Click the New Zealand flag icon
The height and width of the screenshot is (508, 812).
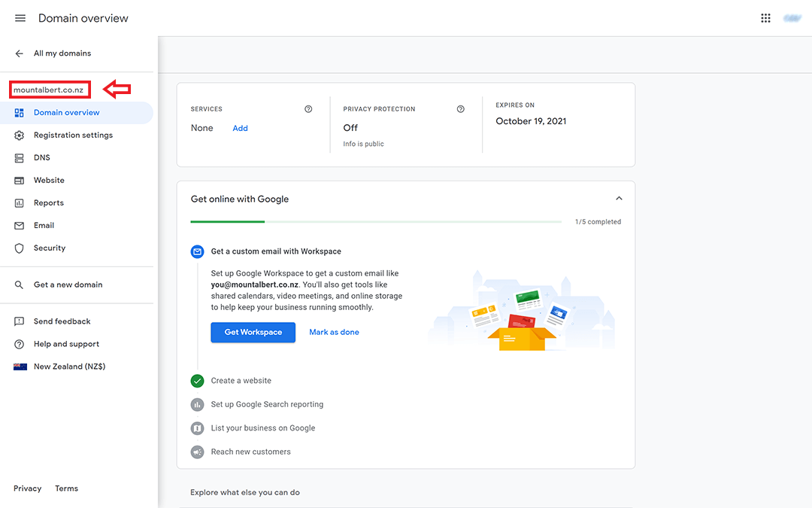click(20, 367)
